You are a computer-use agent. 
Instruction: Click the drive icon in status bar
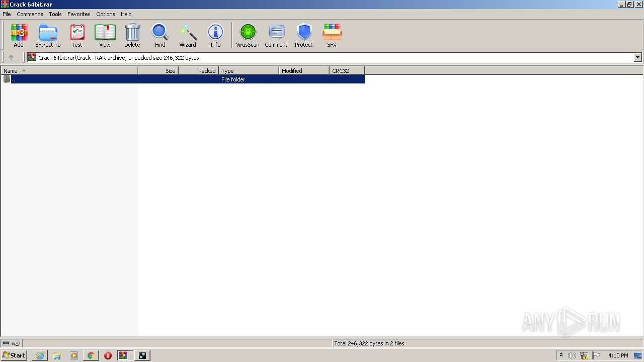6,343
